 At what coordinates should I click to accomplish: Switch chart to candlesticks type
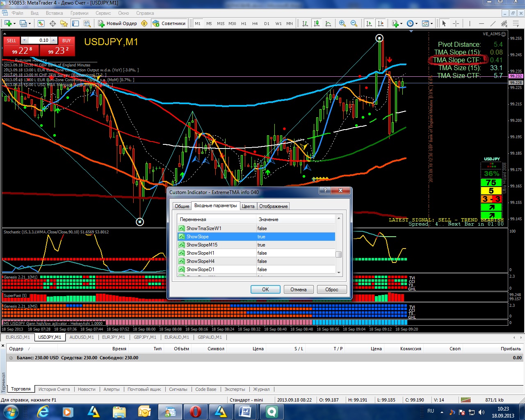click(316, 23)
